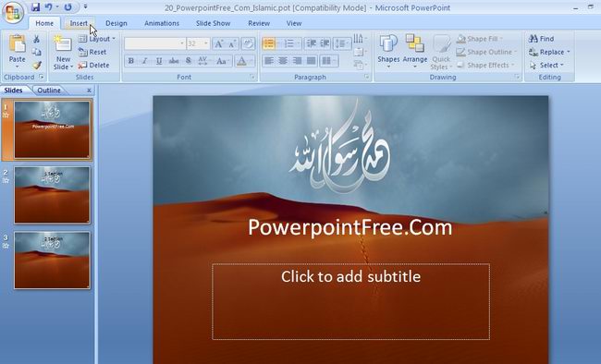Redo the last action

click(67, 6)
